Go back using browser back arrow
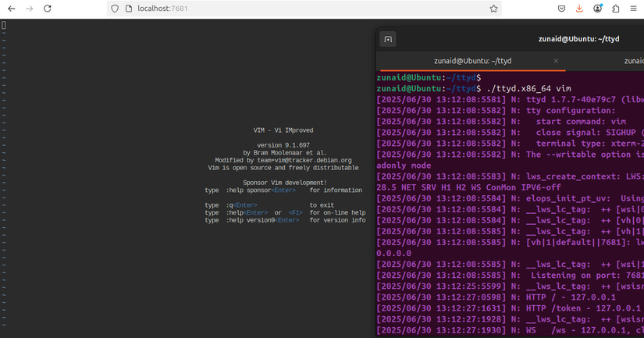This screenshot has width=644, height=338. [12, 9]
